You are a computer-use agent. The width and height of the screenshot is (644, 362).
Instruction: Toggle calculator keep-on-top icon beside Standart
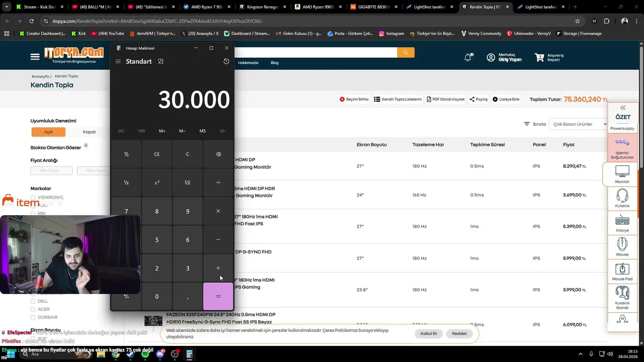coord(160,61)
